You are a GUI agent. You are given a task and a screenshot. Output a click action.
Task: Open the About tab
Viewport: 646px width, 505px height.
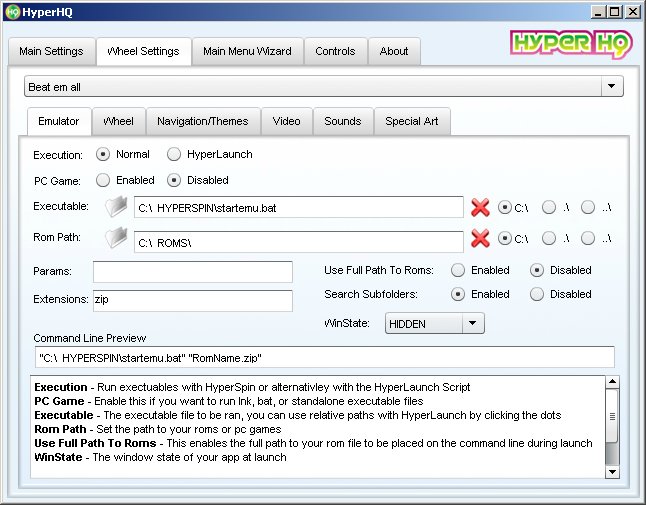click(x=394, y=51)
